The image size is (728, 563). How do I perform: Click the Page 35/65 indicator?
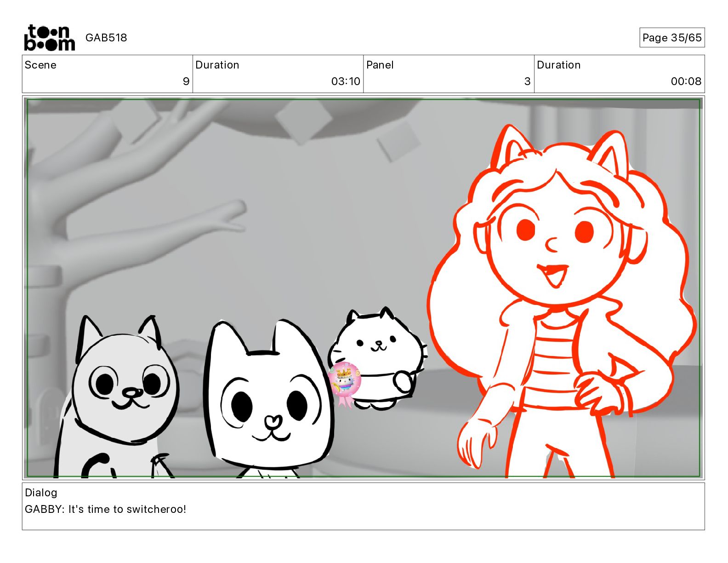click(672, 38)
